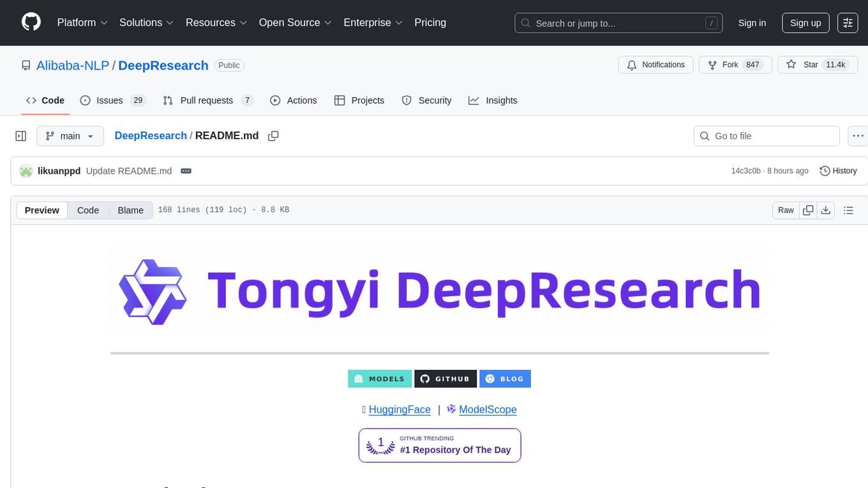This screenshot has height=488, width=868.
Task: Click the GITHUB badge
Action: tap(445, 379)
